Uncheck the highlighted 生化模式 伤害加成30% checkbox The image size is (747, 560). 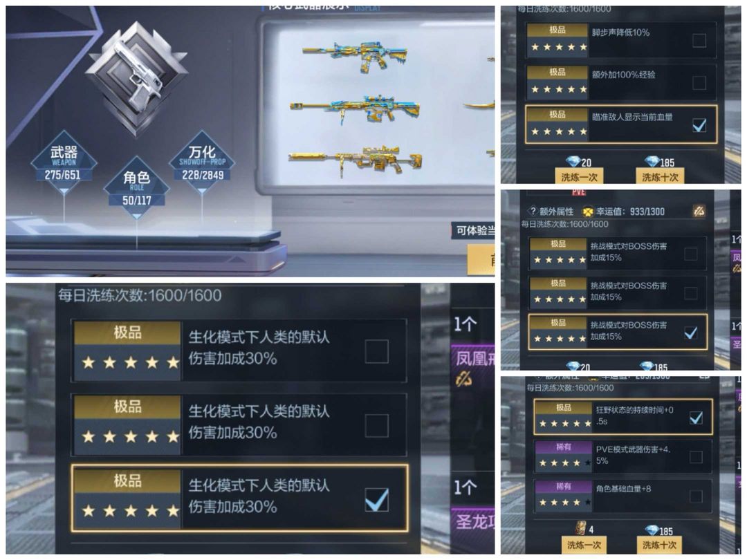point(376,500)
